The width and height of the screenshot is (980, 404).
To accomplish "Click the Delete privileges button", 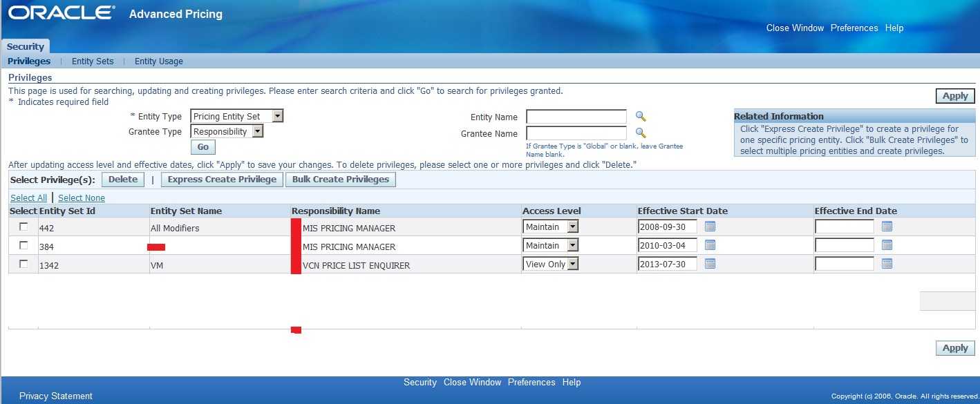I will coord(123,180).
